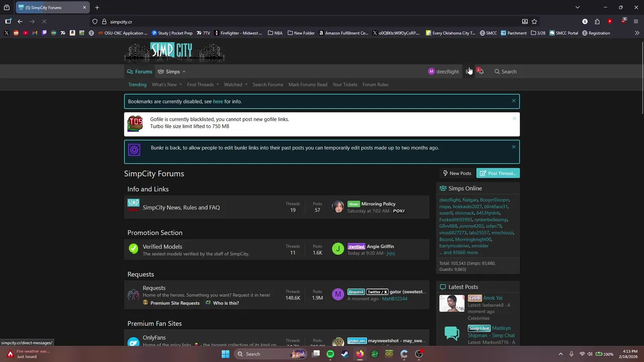
Task: Click the SimpCity News forum icon
Action: [133, 205]
